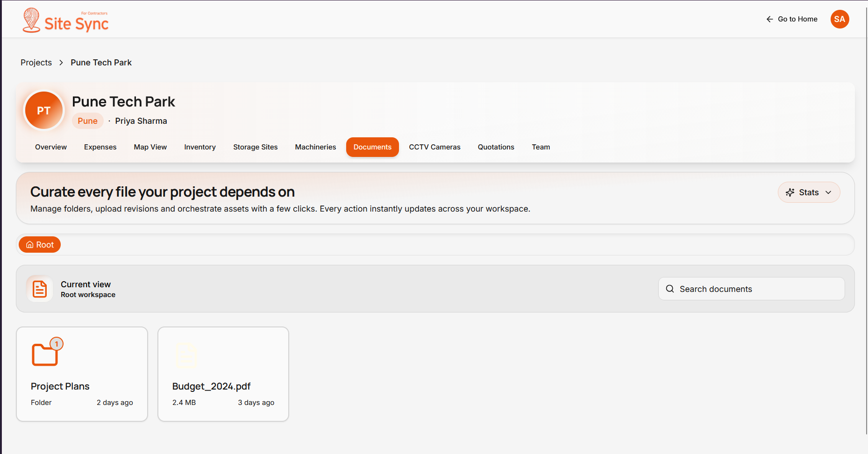This screenshot has width=868, height=454.
Task: Open the Project Plans folder card
Action: 82,374
